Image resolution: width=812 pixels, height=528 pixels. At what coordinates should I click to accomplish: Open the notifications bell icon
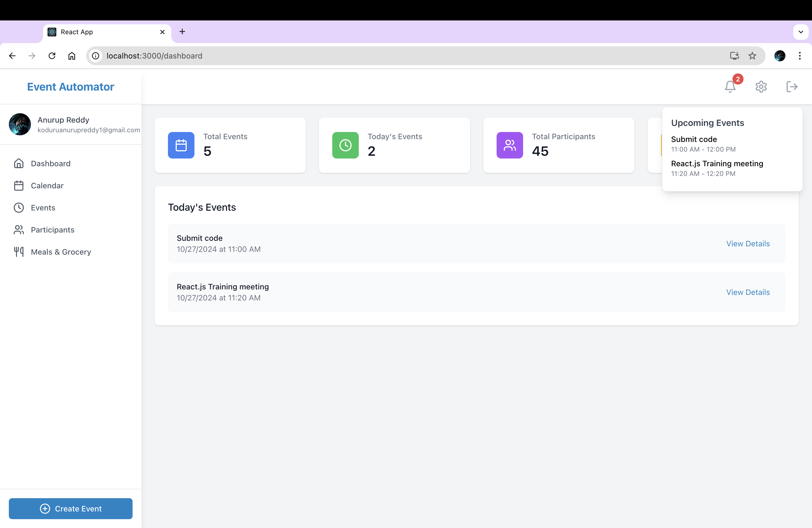pyautogui.click(x=730, y=87)
